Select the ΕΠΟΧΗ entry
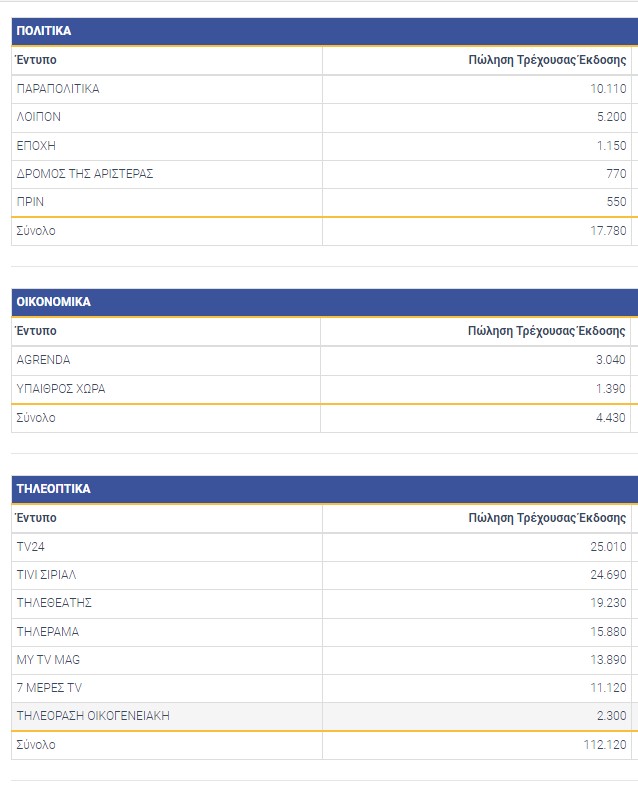 (x=36, y=145)
